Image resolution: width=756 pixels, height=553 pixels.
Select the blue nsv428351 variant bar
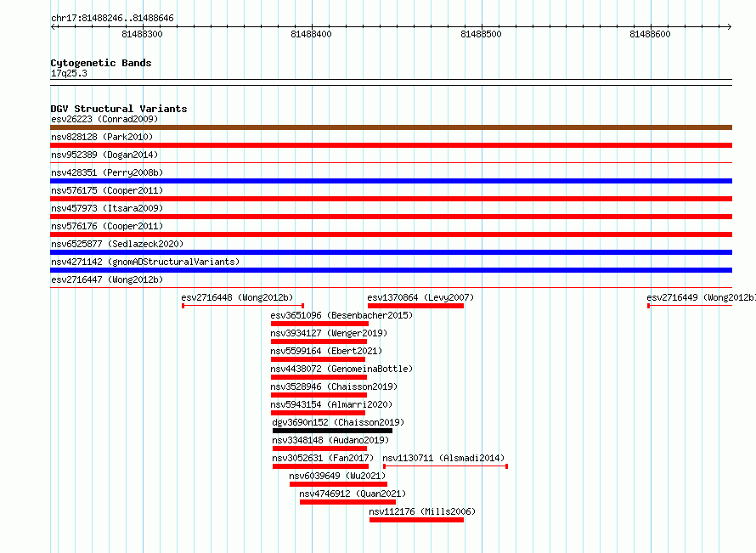click(391, 181)
